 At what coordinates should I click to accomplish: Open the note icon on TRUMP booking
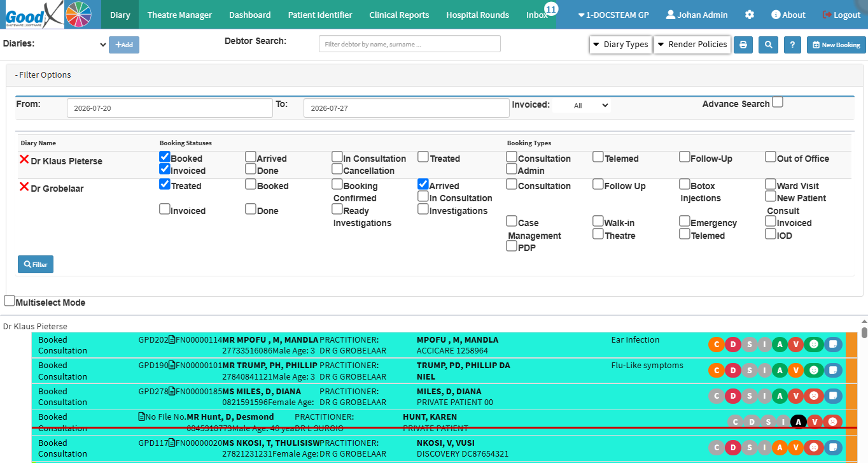(x=832, y=370)
